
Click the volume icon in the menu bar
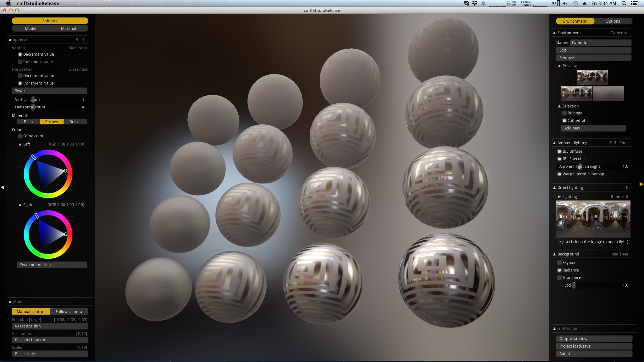click(565, 3)
